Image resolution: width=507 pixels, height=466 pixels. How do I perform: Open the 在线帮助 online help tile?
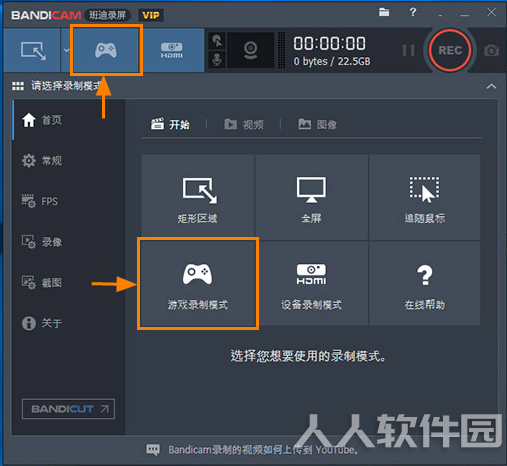(x=425, y=283)
